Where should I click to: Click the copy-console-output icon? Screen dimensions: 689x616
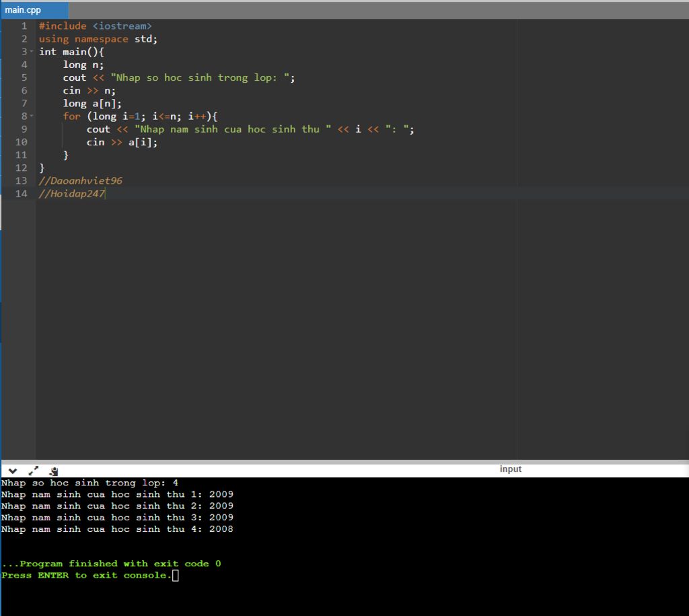point(54,471)
